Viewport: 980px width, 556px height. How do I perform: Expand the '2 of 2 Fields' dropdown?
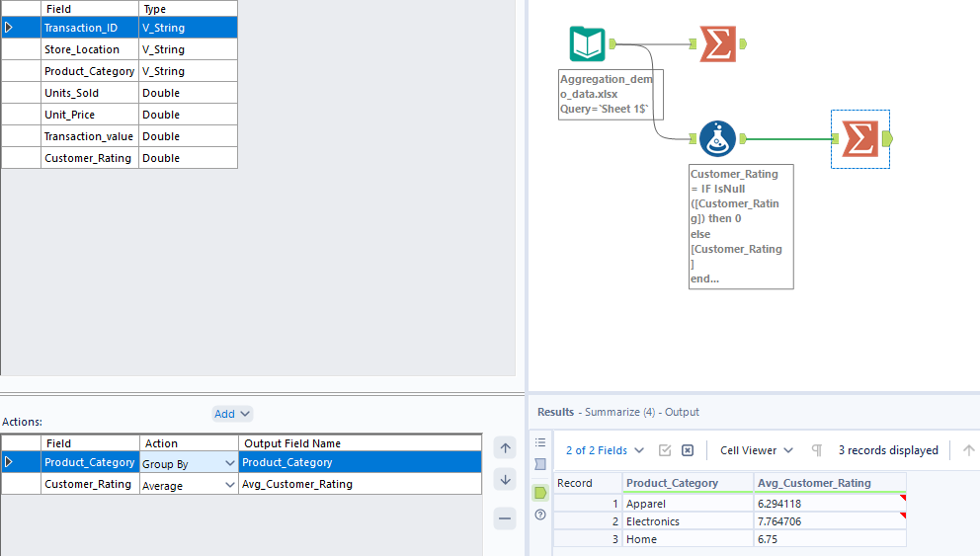605,450
